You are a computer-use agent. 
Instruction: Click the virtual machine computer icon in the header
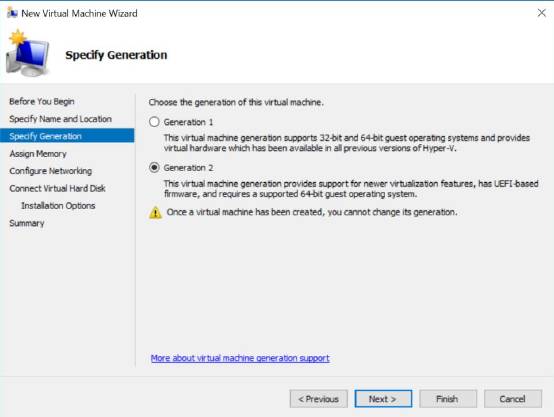(28, 54)
